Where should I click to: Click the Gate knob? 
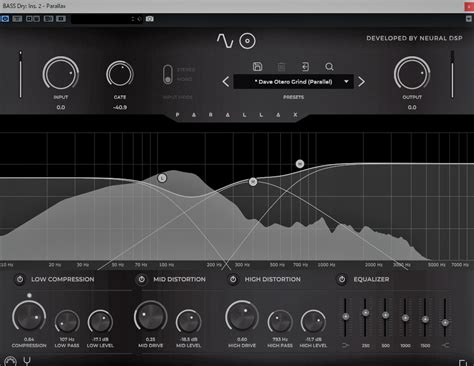pyautogui.click(x=120, y=74)
